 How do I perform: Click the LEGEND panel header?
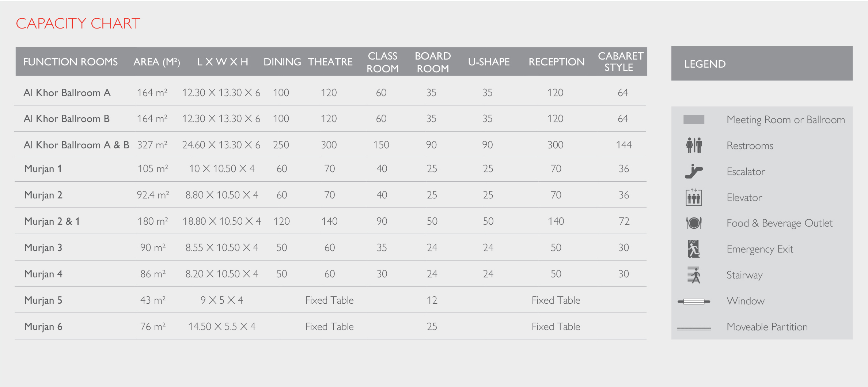(x=762, y=63)
